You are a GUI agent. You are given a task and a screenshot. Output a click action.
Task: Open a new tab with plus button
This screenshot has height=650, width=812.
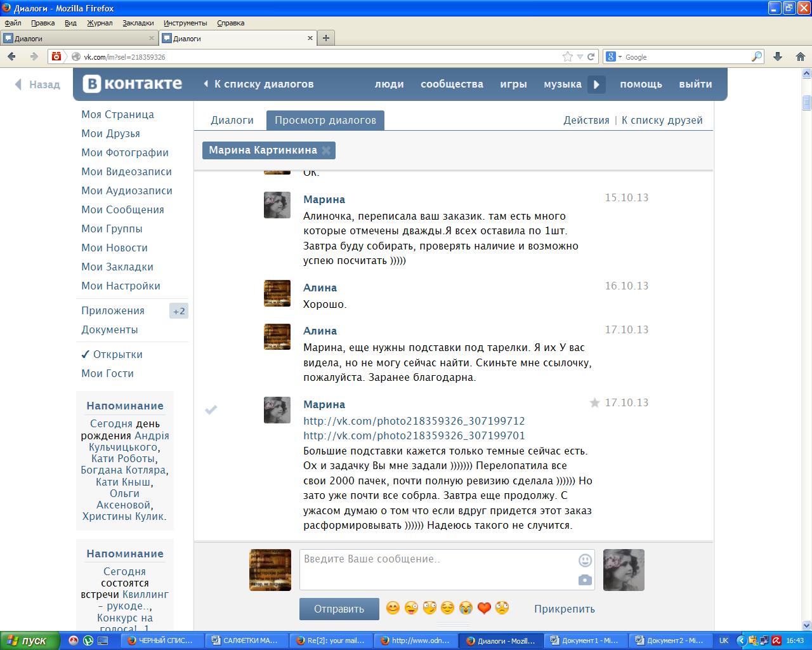(326, 38)
